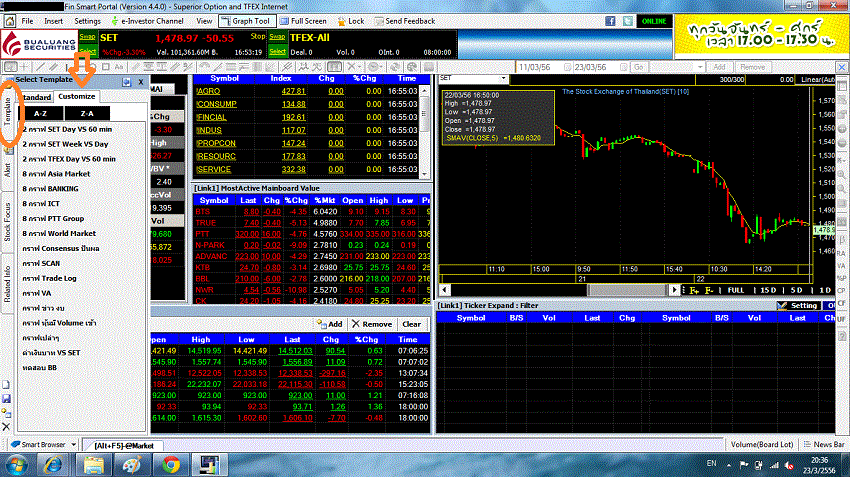
Task: Click the Go button in date toolbar
Action: tap(639, 67)
